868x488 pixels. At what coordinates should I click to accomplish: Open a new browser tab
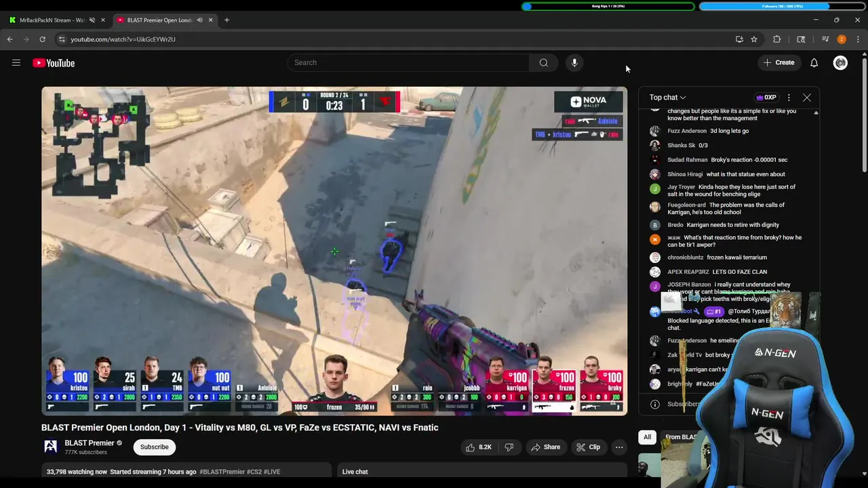pos(226,20)
